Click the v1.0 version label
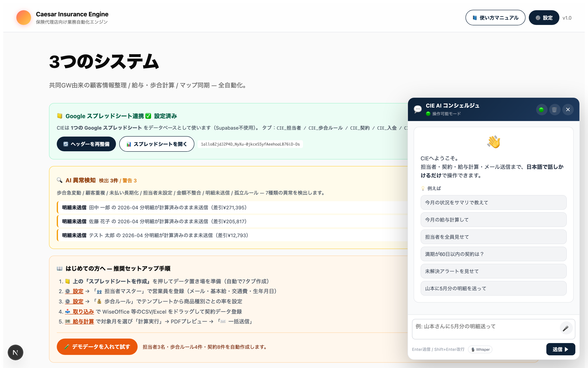The height and width of the screenshot is (368, 588). 567,18
